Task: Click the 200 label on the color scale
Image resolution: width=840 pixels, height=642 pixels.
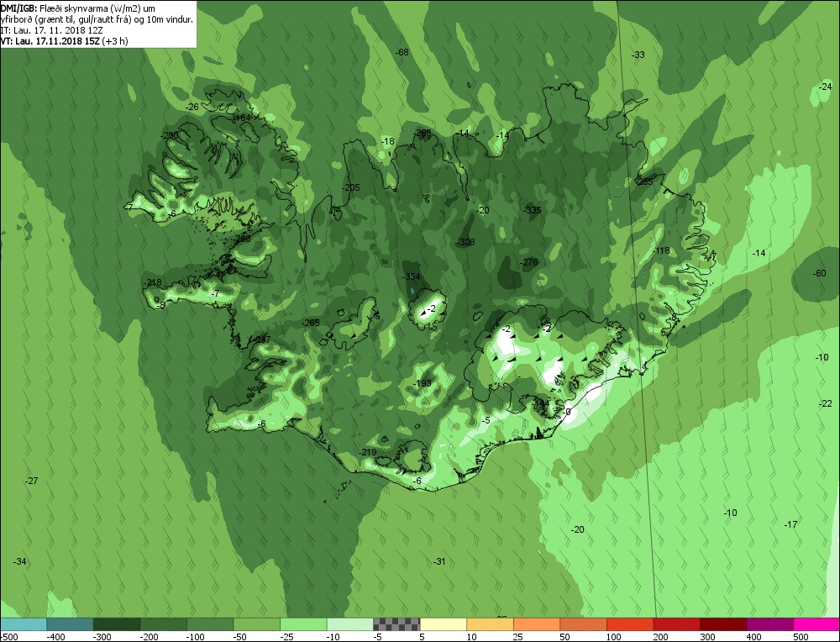Action: [x=660, y=637]
